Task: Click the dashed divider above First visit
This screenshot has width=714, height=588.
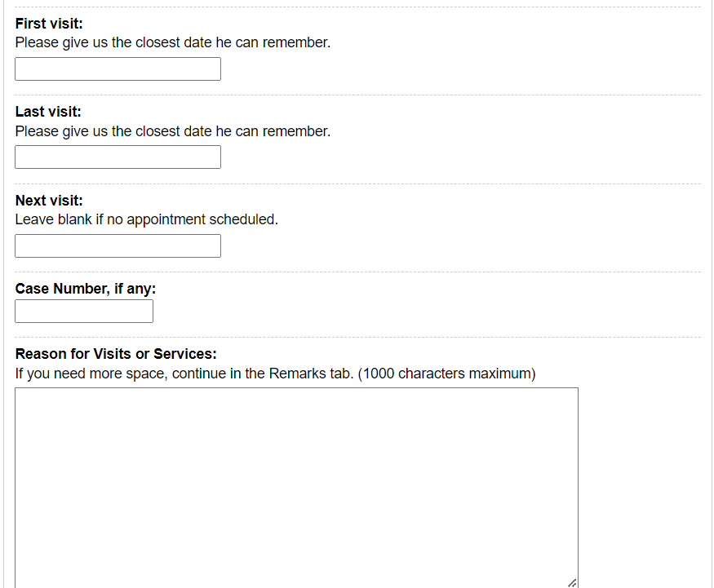Action: 357,7
